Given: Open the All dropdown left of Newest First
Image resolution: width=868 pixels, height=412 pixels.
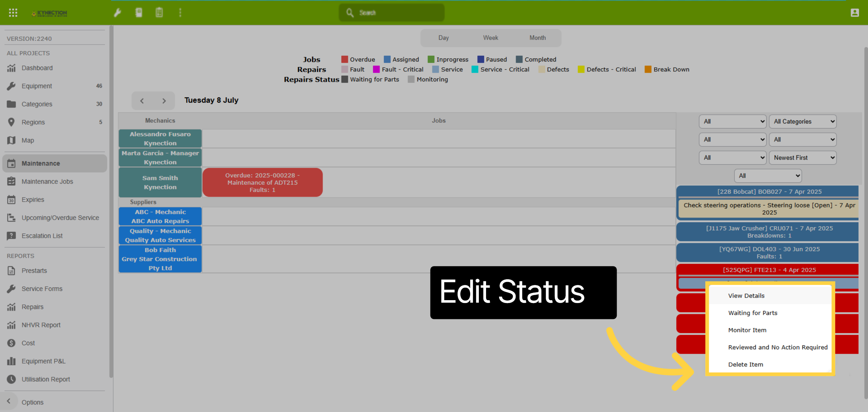Looking at the screenshot, I should coord(733,158).
